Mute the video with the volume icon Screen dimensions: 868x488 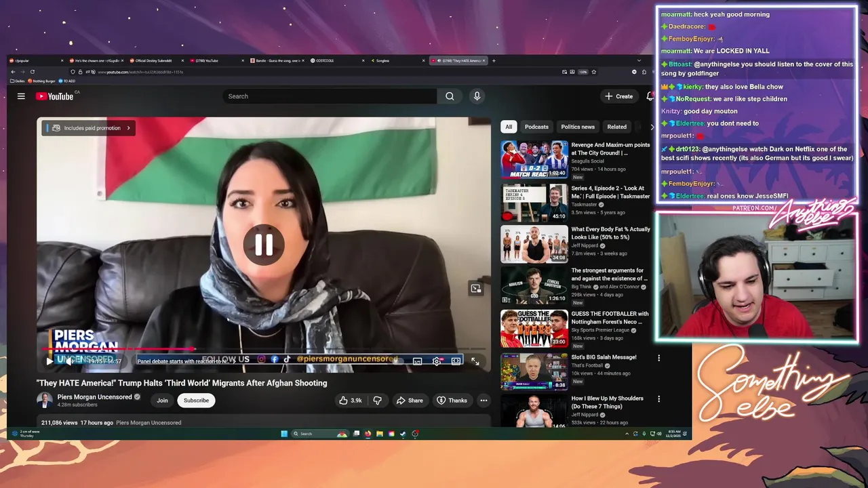68,361
